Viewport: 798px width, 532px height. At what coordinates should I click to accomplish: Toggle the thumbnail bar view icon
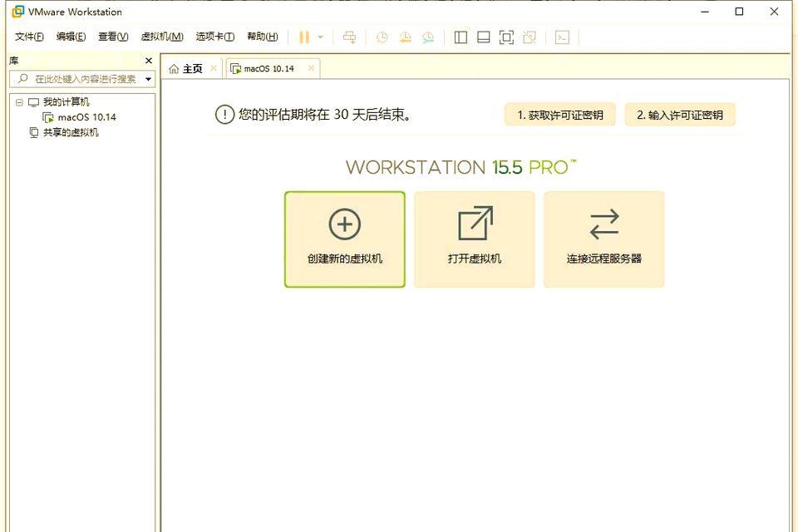[x=484, y=37]
